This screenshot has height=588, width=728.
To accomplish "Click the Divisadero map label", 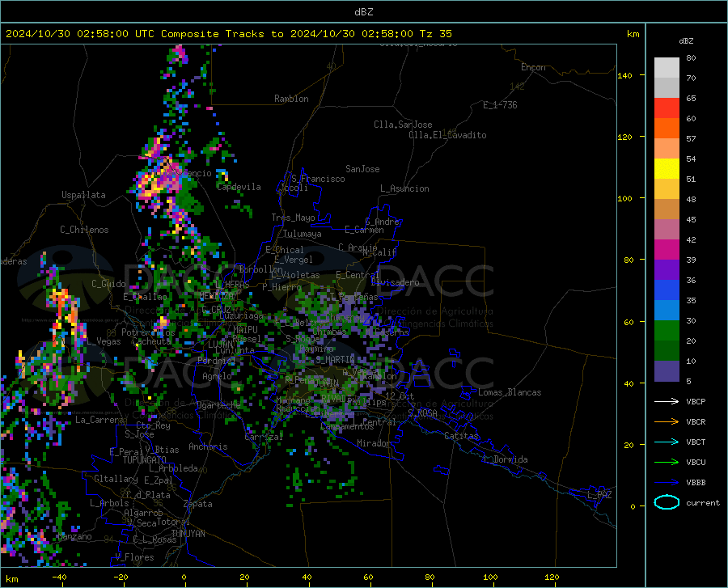I will pyautogui.click(x=395, y=282).
